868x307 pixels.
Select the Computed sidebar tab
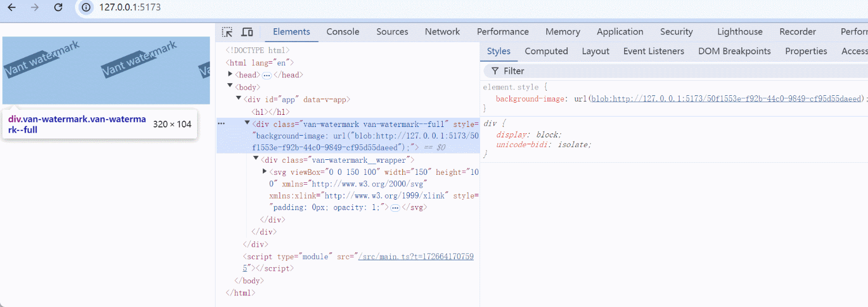point(546,51)
